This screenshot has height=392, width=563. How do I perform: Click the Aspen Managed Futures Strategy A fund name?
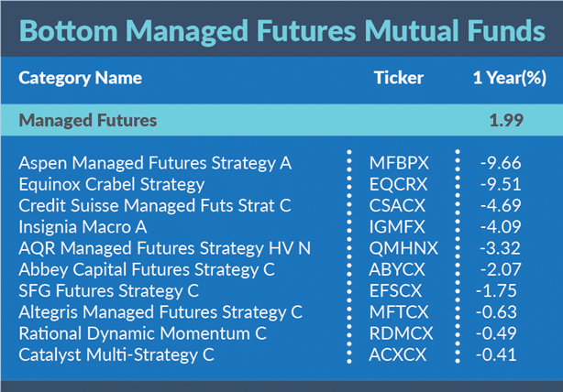[155, 164]
